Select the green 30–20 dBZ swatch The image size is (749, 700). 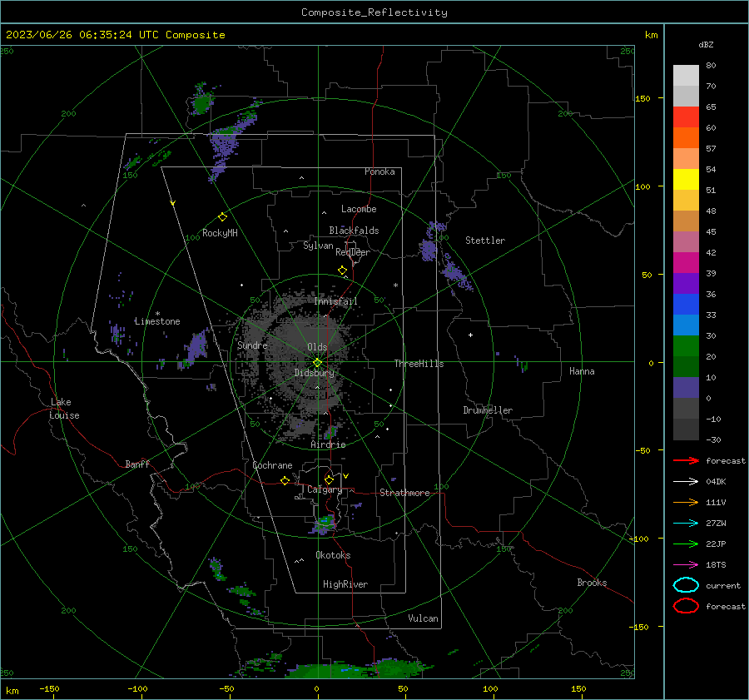[x=686, y=346]
